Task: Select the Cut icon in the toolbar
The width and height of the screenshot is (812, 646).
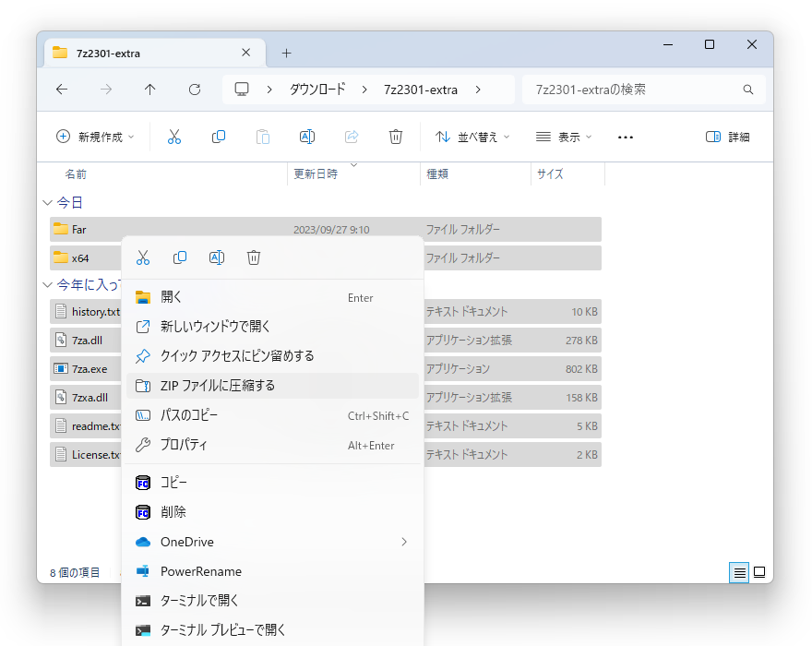Action: (x=174, y=136)
